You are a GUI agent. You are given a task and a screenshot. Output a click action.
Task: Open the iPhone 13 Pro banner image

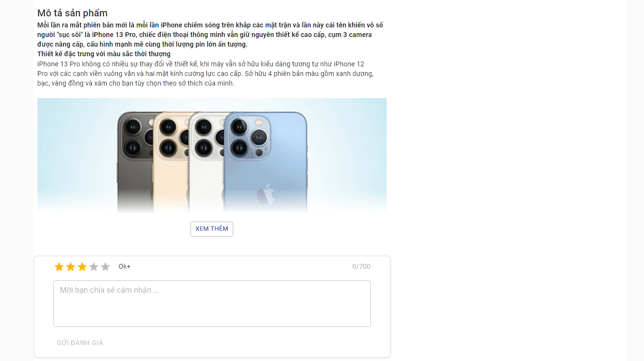(x=212, y=155)
